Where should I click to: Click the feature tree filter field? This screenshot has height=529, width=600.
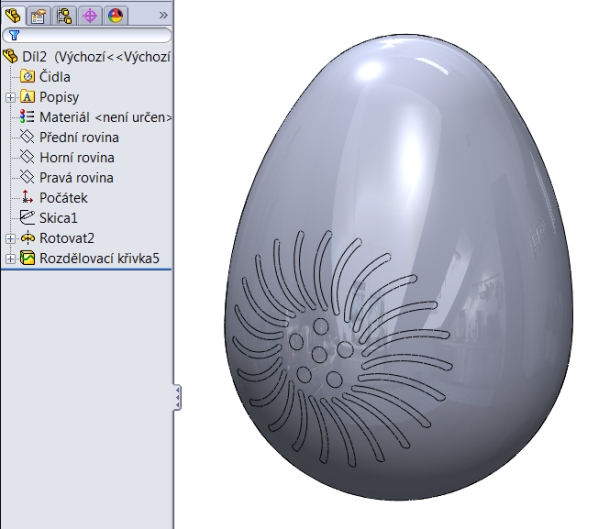pos(90,36)
